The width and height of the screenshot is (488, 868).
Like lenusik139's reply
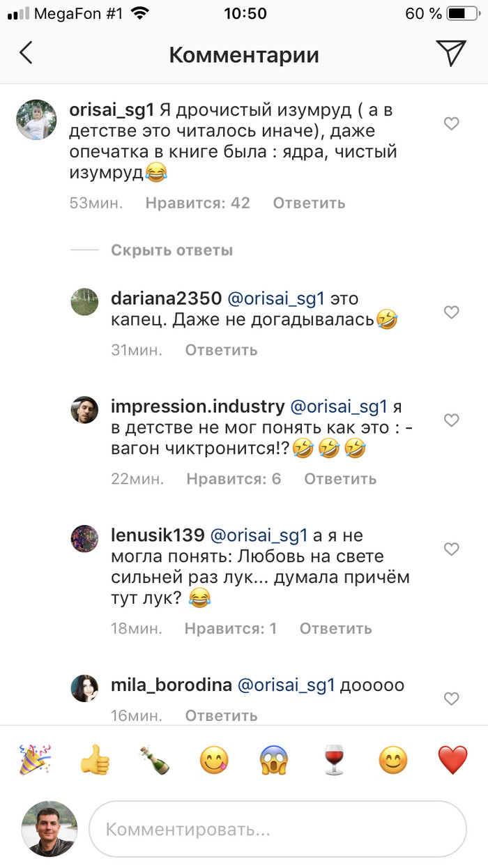(x=452, y=549)
